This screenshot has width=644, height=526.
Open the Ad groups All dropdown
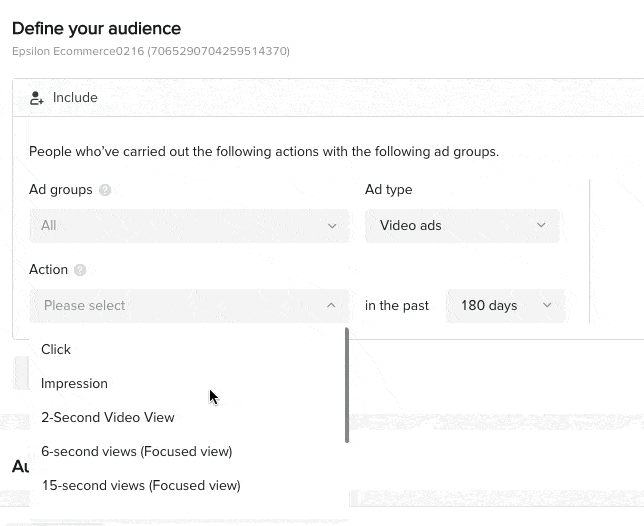189,226
